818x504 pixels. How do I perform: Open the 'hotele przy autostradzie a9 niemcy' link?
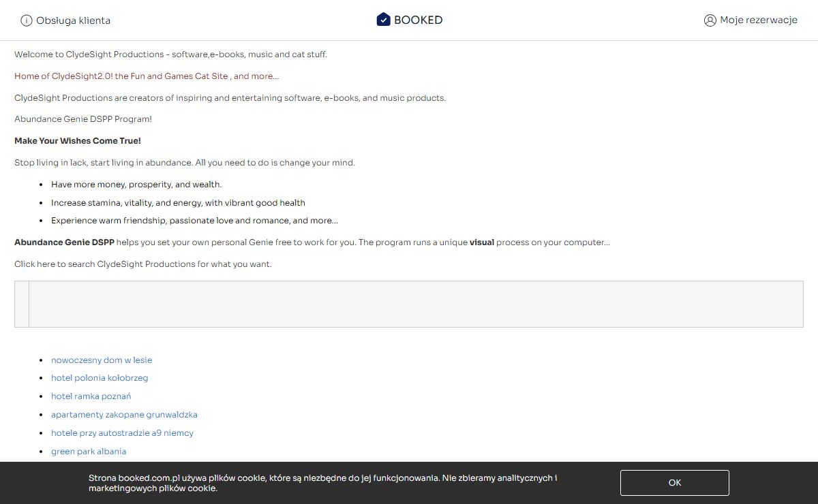[122, 433]
